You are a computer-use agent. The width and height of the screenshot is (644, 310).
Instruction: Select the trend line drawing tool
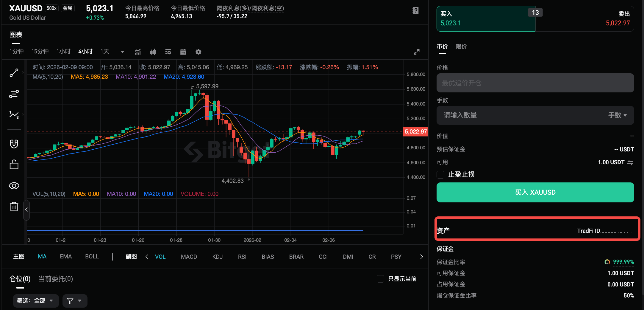click(x=14, y=72)
